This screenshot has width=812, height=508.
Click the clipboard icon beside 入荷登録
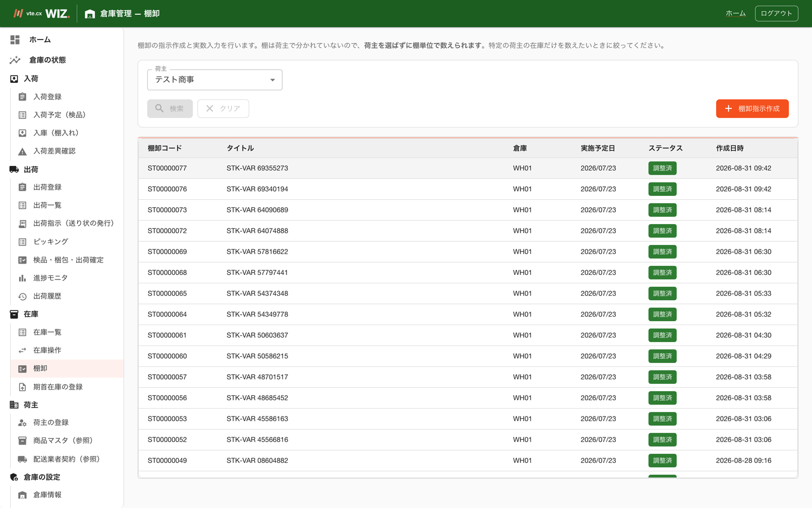23,97
